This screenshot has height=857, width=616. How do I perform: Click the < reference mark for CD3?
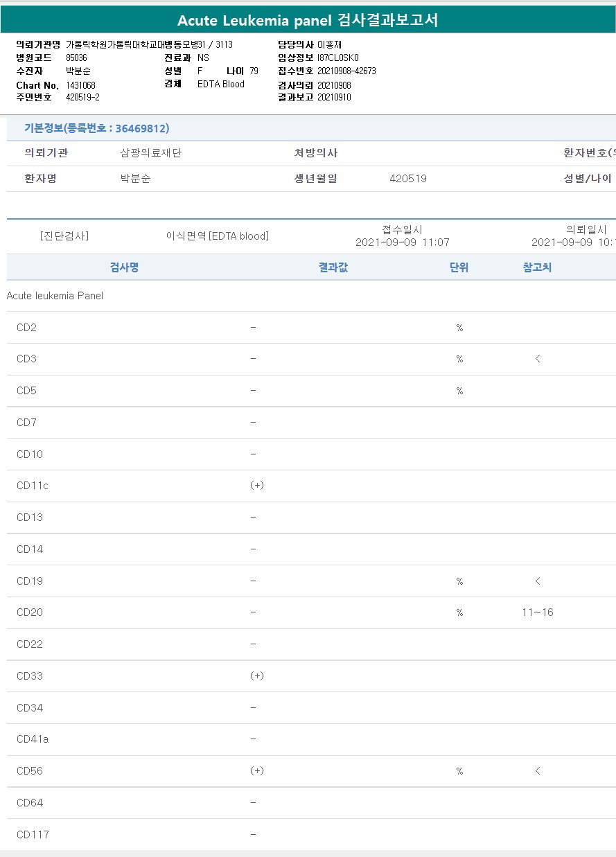tap(538, 359)
